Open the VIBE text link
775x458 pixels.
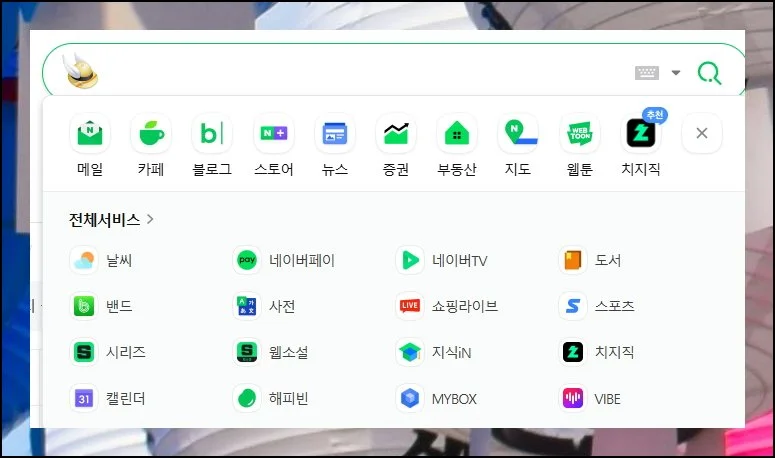pyautogui.click(x=607, y=399)
